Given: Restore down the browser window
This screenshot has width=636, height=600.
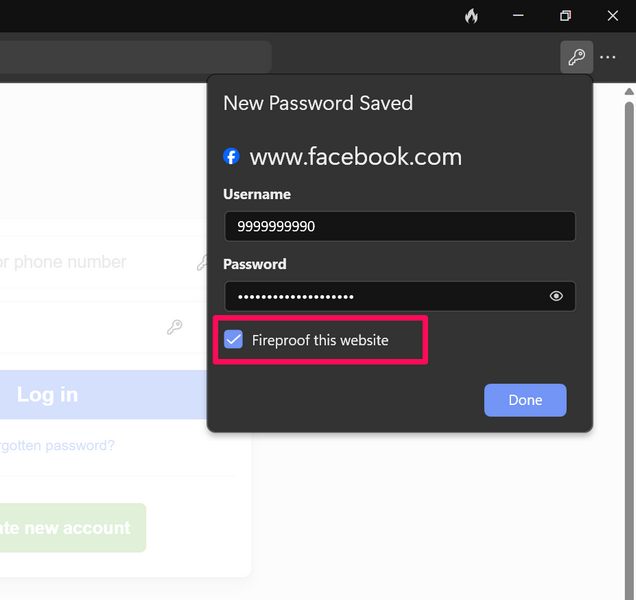Looking at the screenshot, I should tap(565, 16).
